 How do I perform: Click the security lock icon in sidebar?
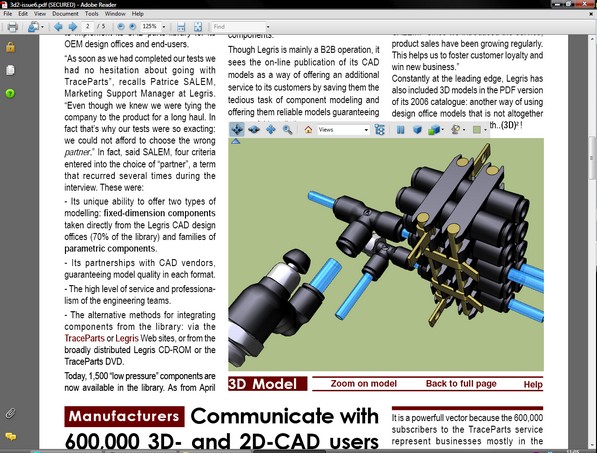coord(10,47)
